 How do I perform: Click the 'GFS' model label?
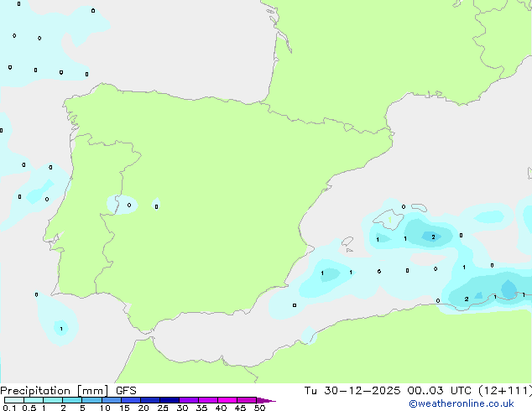pos(126,391)
